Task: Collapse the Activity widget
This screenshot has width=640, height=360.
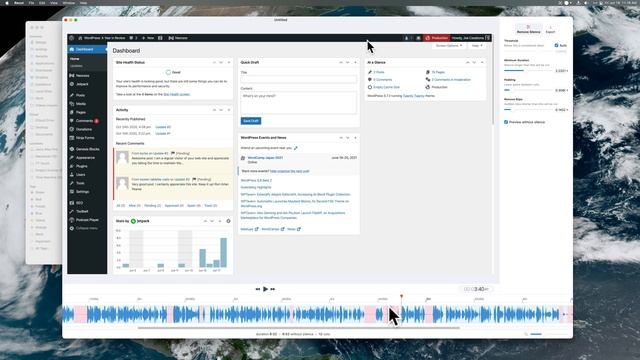Action: coord(229,110)
